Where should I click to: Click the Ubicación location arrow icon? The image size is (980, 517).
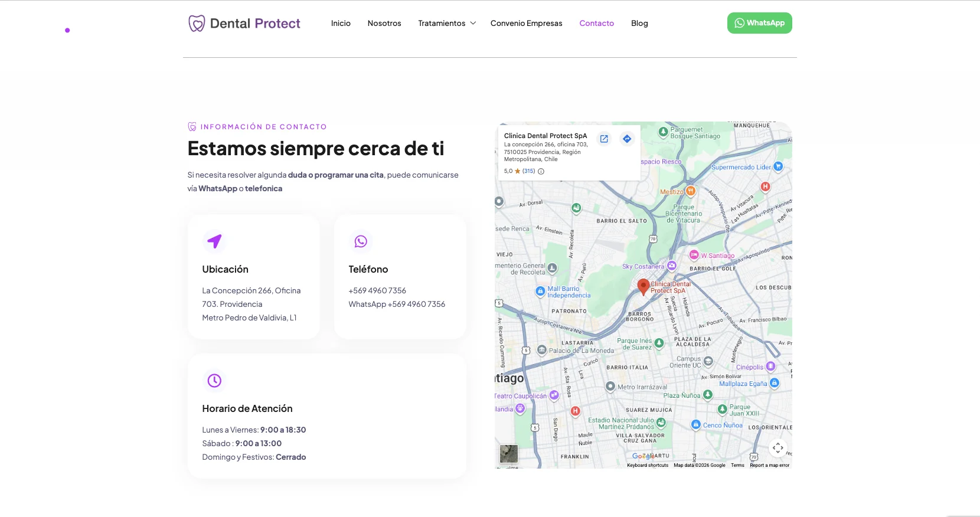pyautogui.click(x=214, y=241)
